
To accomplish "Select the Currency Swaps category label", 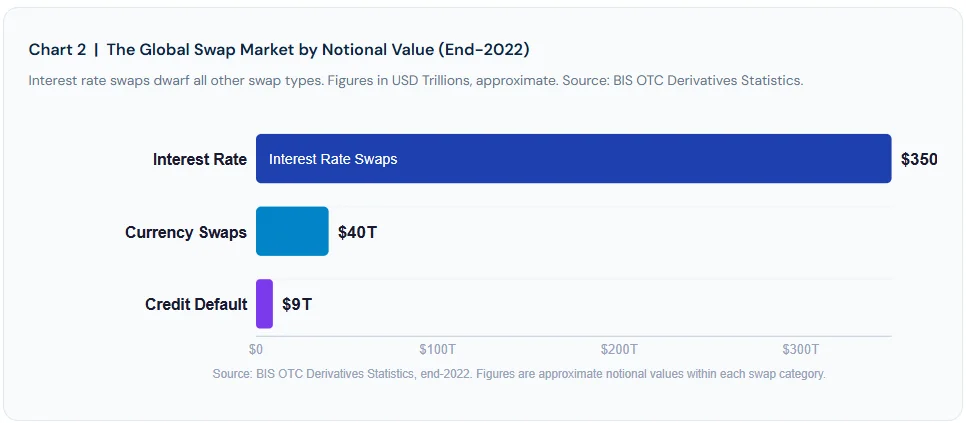I will tap(186, 232).
